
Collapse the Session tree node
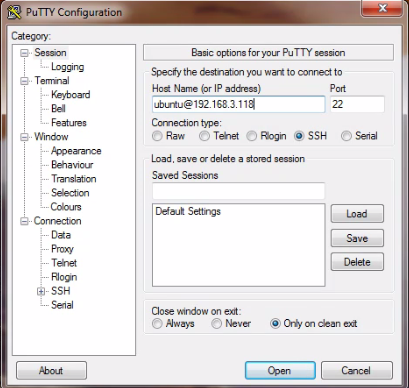24,53
